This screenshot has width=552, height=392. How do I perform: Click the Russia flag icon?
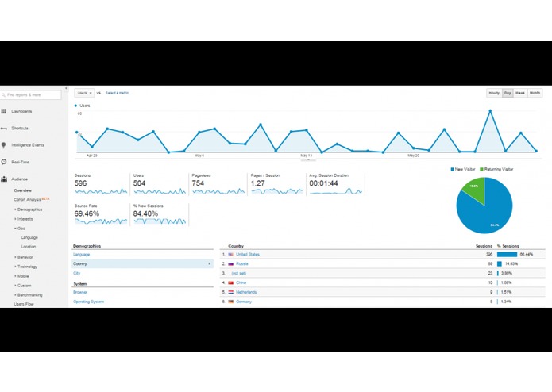point(230,263)
